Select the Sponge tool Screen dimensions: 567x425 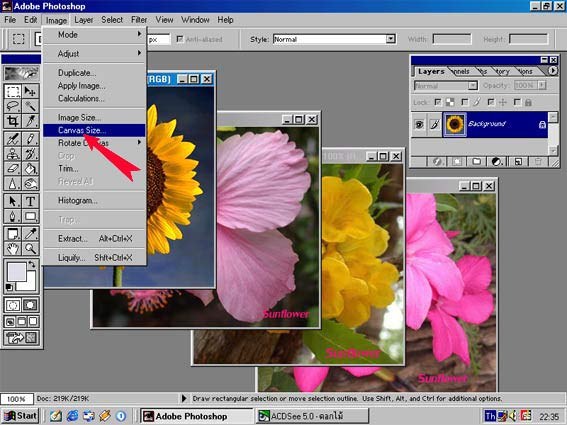click(x=30, y=183)
